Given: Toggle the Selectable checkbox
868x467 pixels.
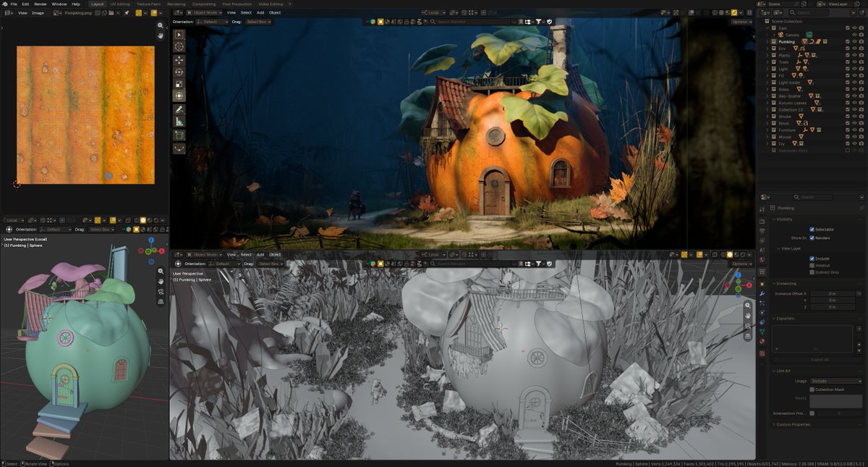Looking at the screenshot, I should click(x=812, y=230).
